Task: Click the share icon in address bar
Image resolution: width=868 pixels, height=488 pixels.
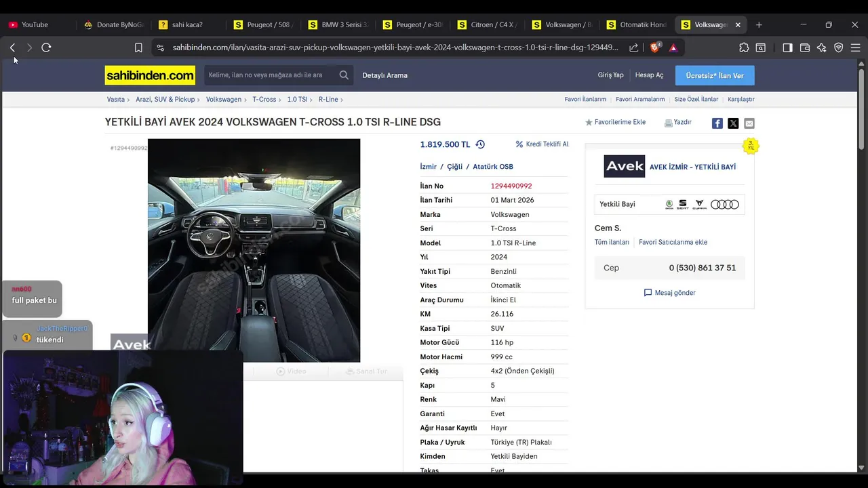Action: tap(634, 47)
